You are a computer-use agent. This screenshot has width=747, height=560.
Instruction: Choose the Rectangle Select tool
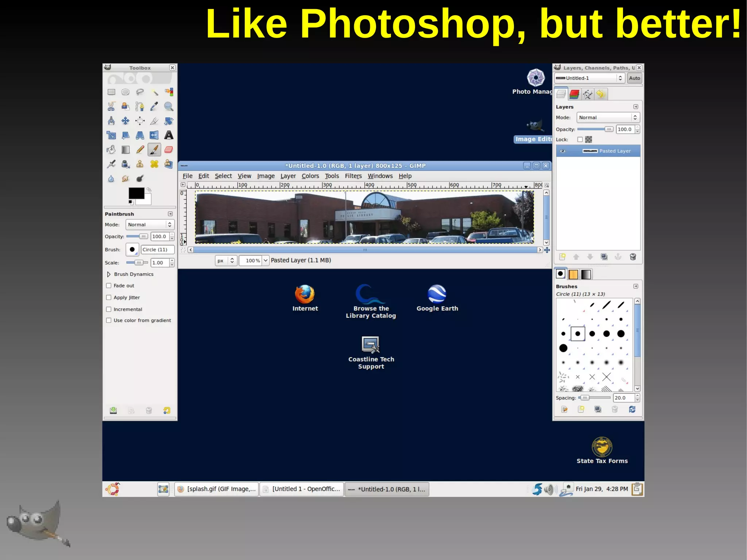coord(111,92)
